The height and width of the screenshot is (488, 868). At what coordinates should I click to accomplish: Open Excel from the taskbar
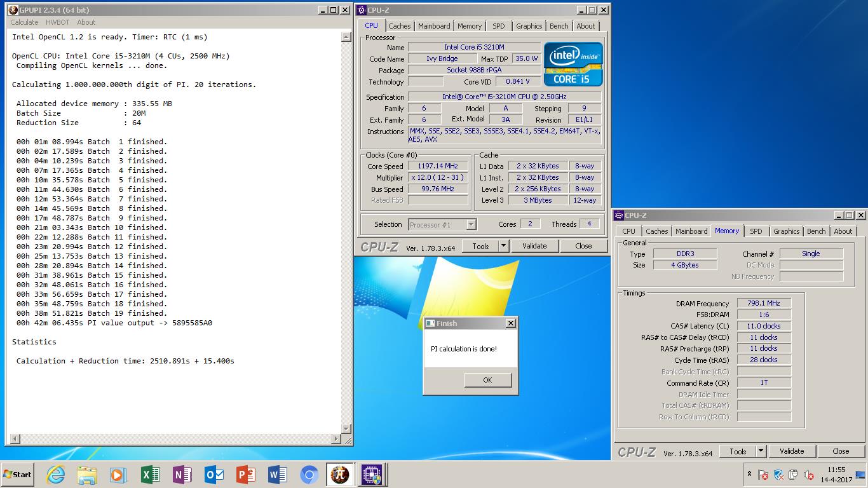[x=150, y=475]
